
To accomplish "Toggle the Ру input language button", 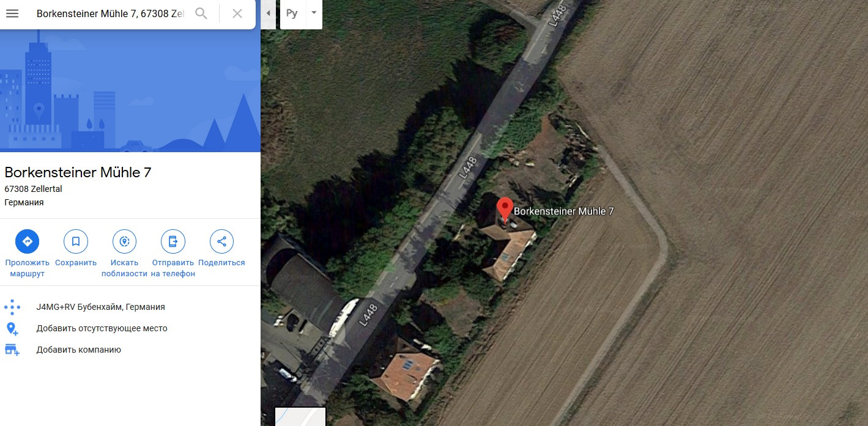I will tap(292, 13).
